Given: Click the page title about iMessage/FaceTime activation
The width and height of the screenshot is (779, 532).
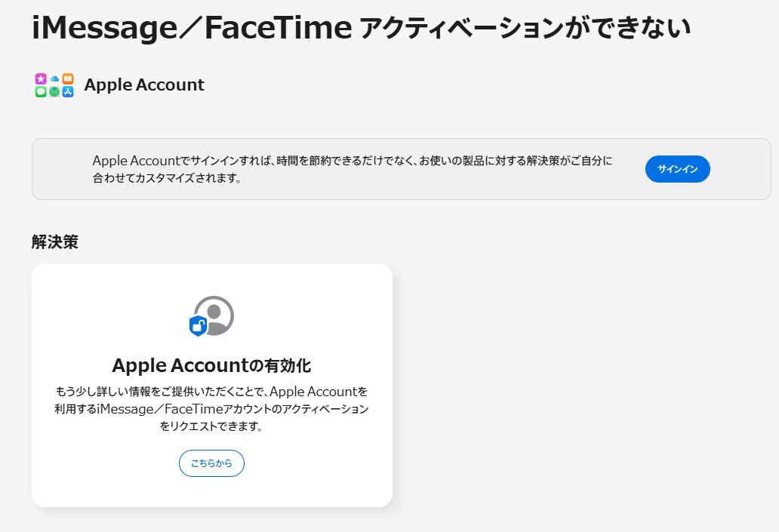Looking at the screenshot, I should pos(361,27).
